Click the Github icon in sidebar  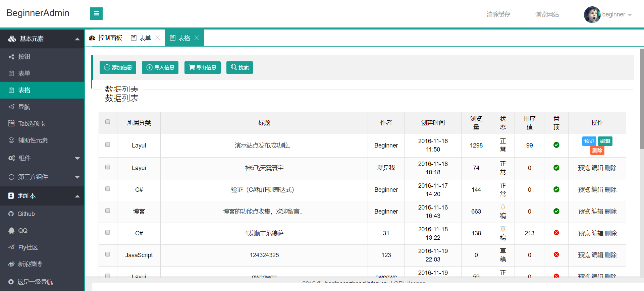point(11,214)
